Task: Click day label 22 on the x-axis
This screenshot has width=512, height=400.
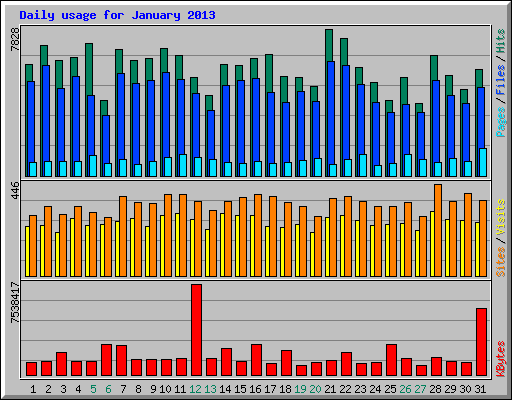Action: [345, 389]
